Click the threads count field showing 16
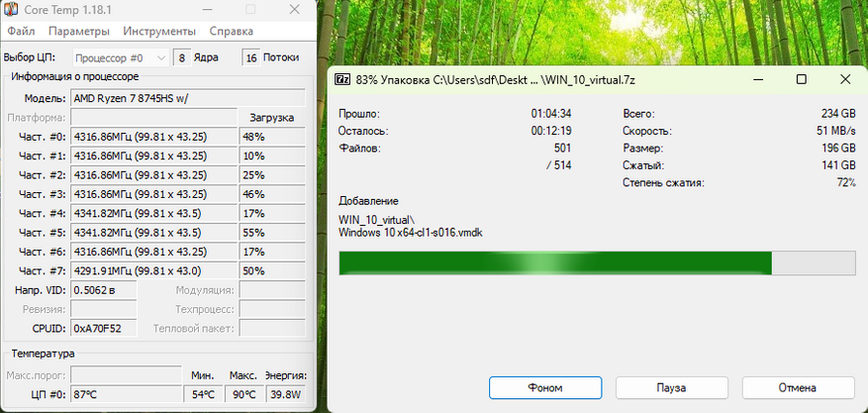Image resolution: width=868 pixels, height=413 pixels. (x=251, y=57)
